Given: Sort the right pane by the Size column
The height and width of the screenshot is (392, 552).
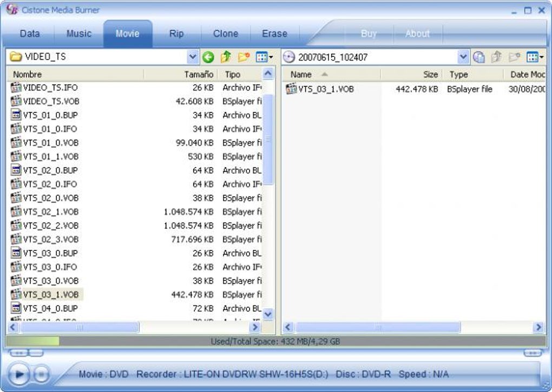Looking at the screenshot, I should click(411, 74).
